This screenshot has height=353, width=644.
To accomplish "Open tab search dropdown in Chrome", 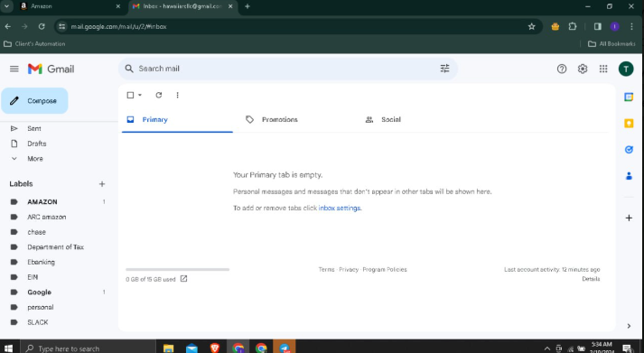I will click(6, 6).
